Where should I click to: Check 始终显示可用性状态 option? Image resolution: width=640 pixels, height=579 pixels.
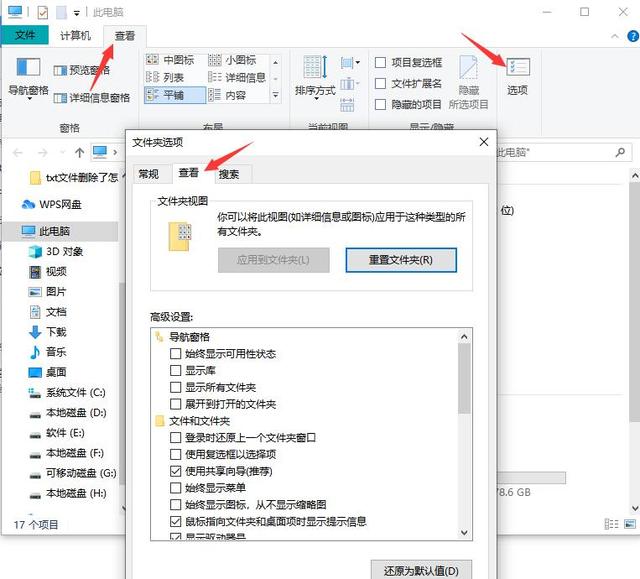pos(176,353)
